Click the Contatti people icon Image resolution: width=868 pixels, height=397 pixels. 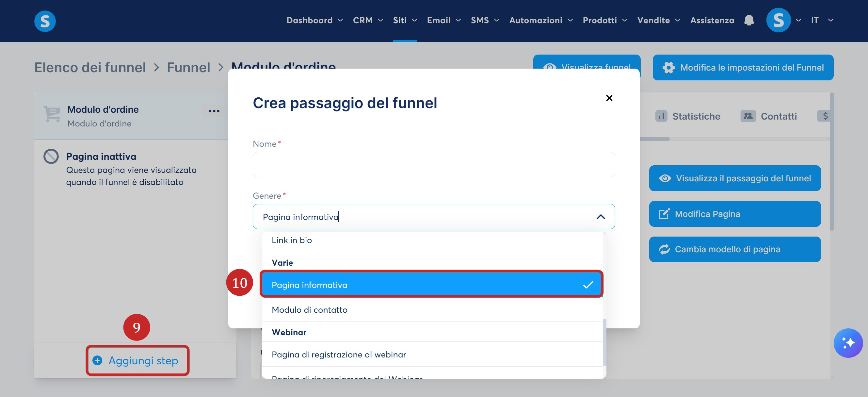tap(748, 116)
